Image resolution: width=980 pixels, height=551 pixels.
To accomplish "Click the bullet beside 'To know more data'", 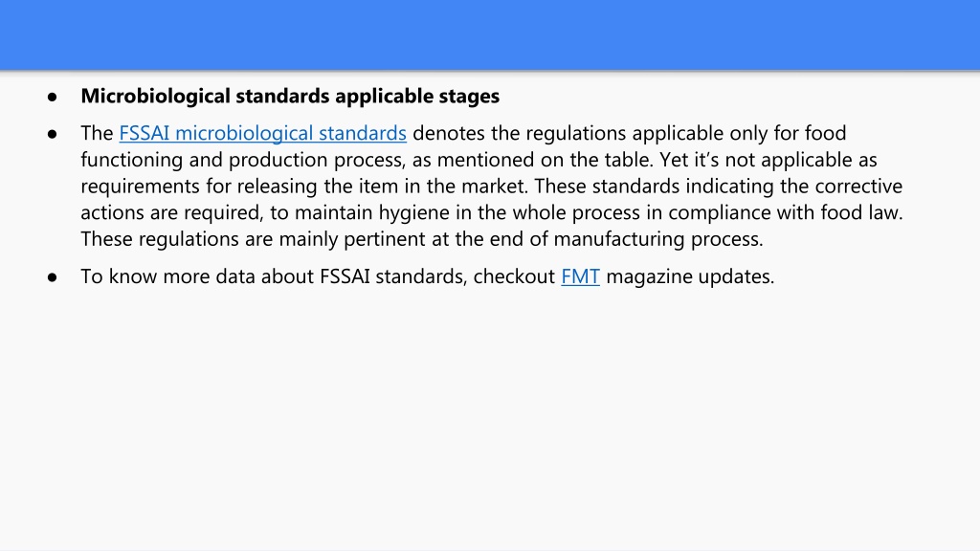I will pyautogui.click(x=52, y=276).
